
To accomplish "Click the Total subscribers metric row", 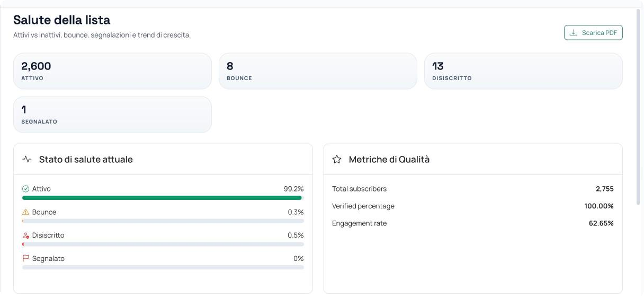I will [473, 189].
